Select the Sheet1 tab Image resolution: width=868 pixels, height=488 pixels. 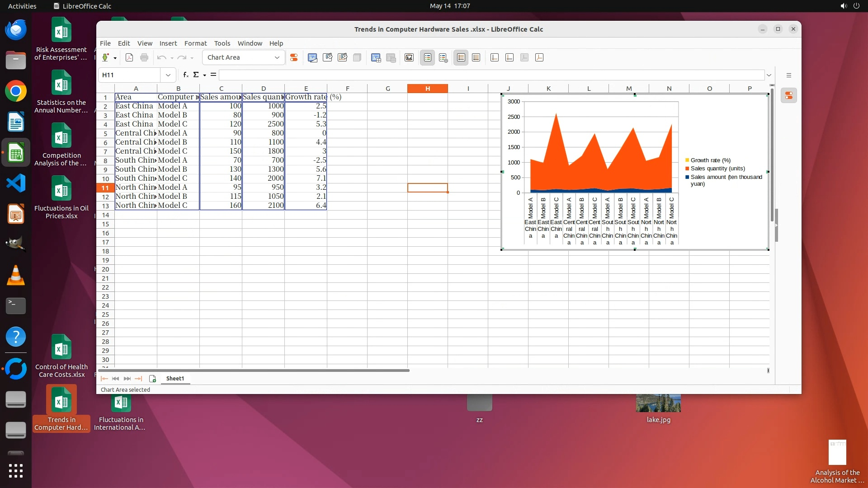click(175, 379)
